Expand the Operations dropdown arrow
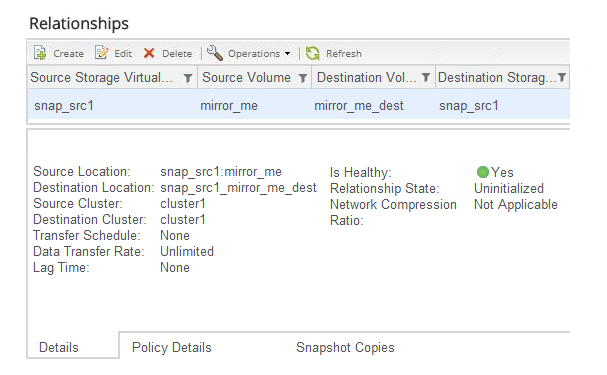607x375 pixels. [287, 53]
